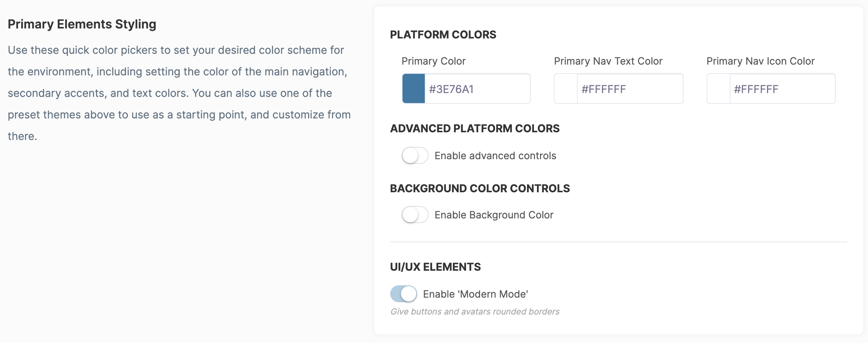
Task: Edit the Primary Nav Text Color hex field
Action: (630, 88)
